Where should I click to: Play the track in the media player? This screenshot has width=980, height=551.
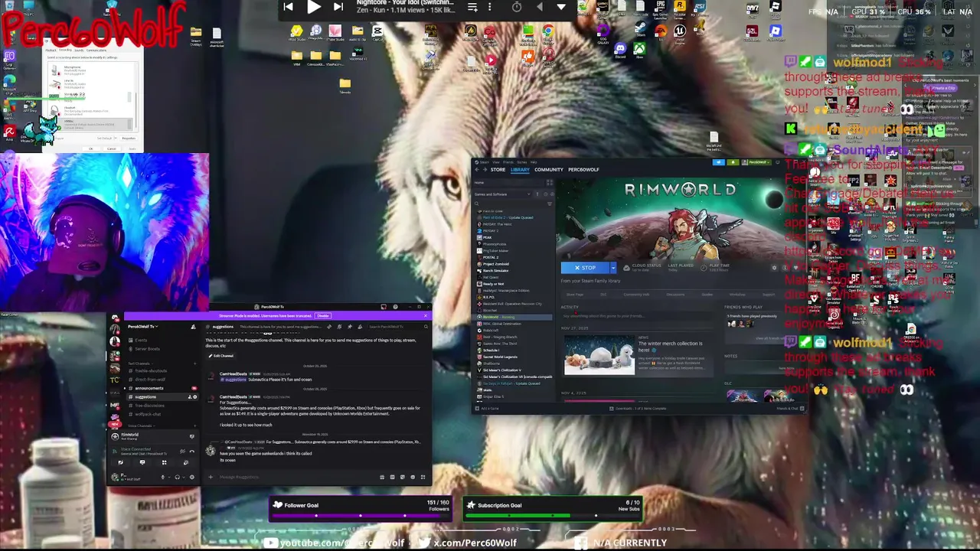coord(314,7)
